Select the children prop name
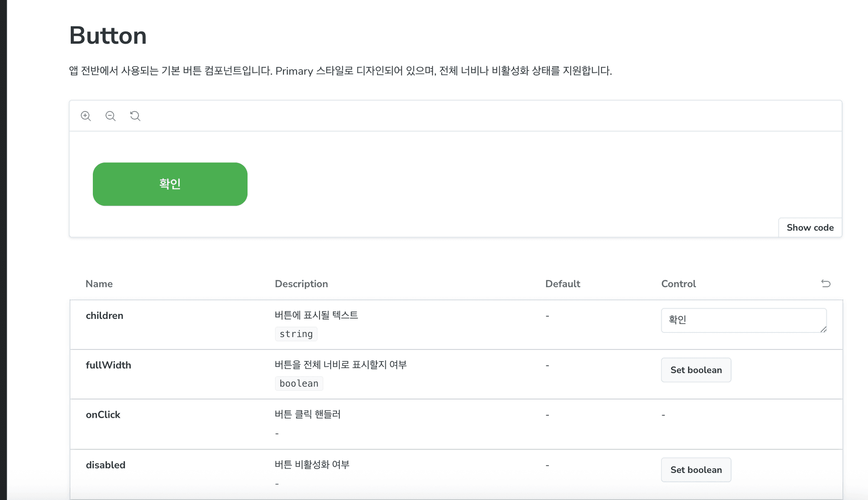Screen dimensions: 868x500 point(104,316)
